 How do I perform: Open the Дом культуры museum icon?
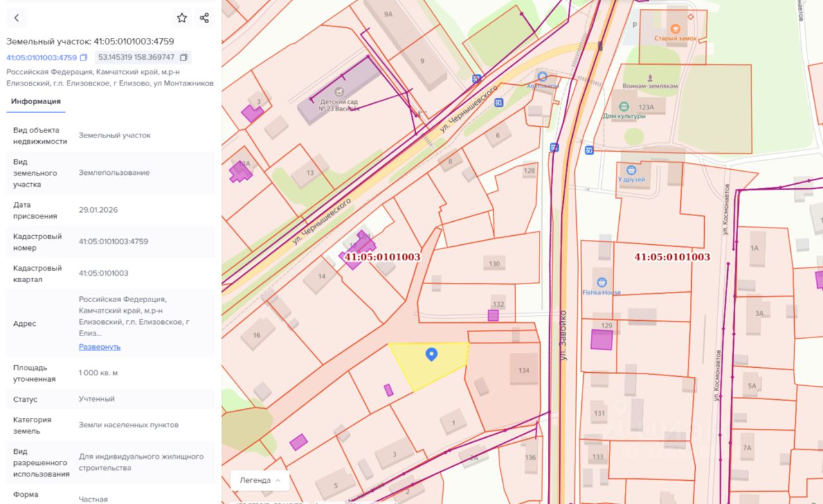point(624,106)
